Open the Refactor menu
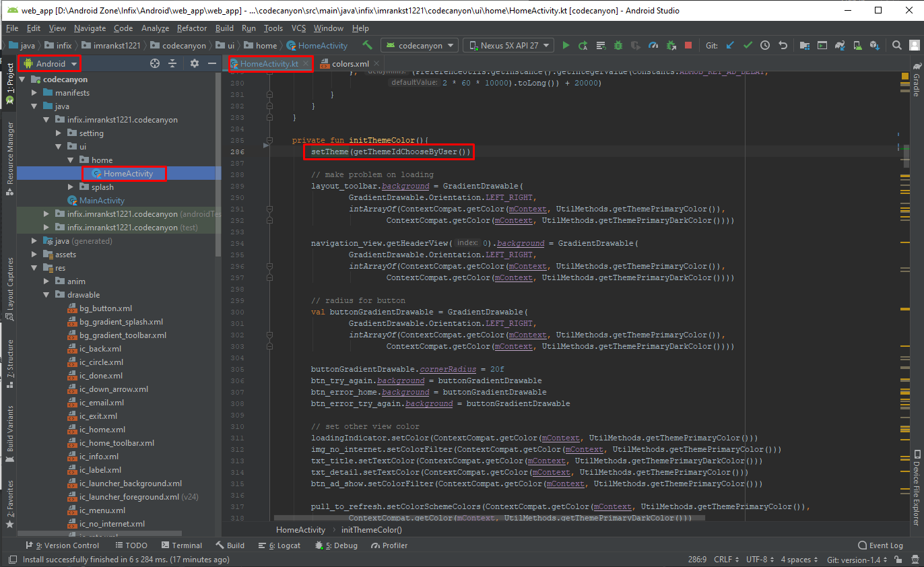The height and width of the screenshot is (567, 924). pos(191,28)
